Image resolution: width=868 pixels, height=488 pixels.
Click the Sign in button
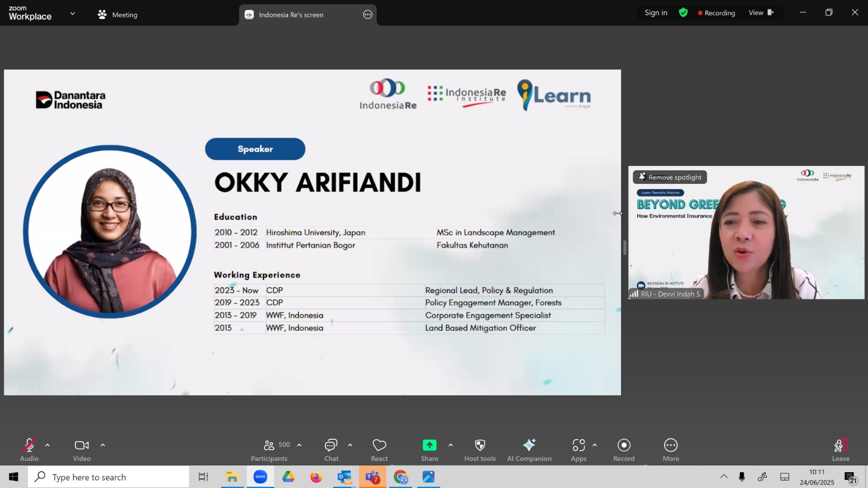(x=656, y=12)
